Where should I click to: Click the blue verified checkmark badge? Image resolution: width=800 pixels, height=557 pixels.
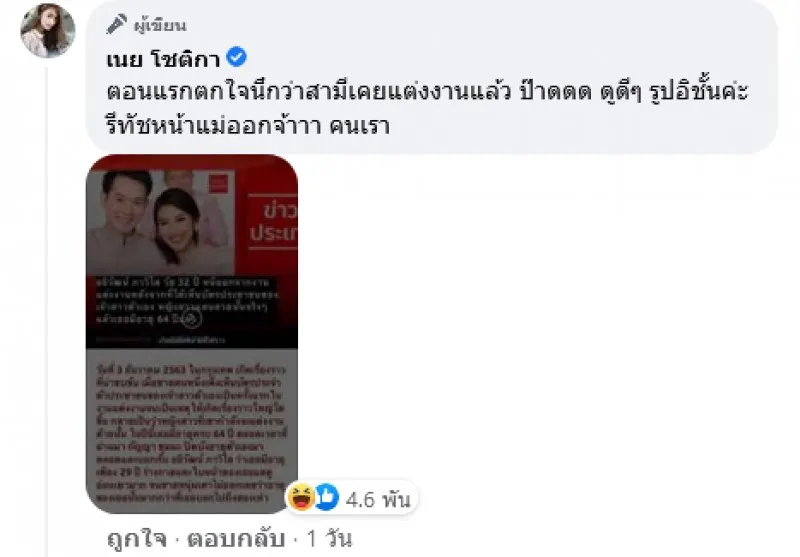236,57
